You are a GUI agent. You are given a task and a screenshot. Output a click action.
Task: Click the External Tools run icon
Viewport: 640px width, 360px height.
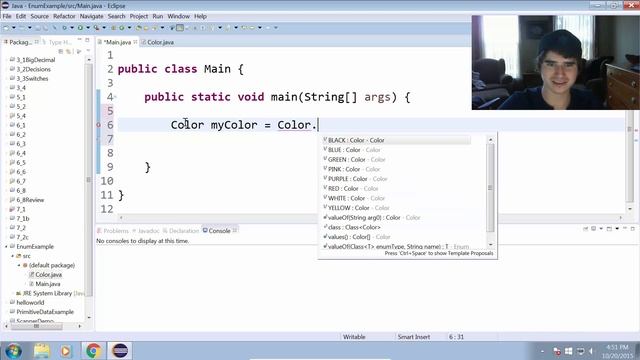[96, 28]
